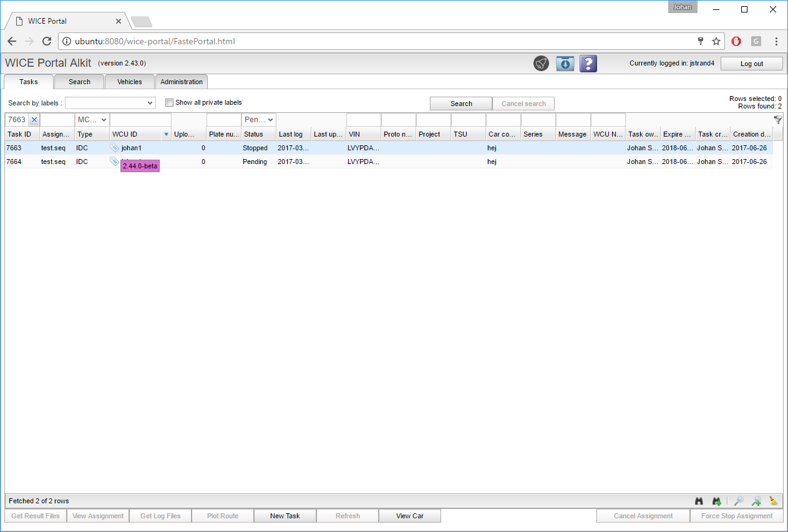Open the Search by labels dropdown

click(x=110, y=103)
